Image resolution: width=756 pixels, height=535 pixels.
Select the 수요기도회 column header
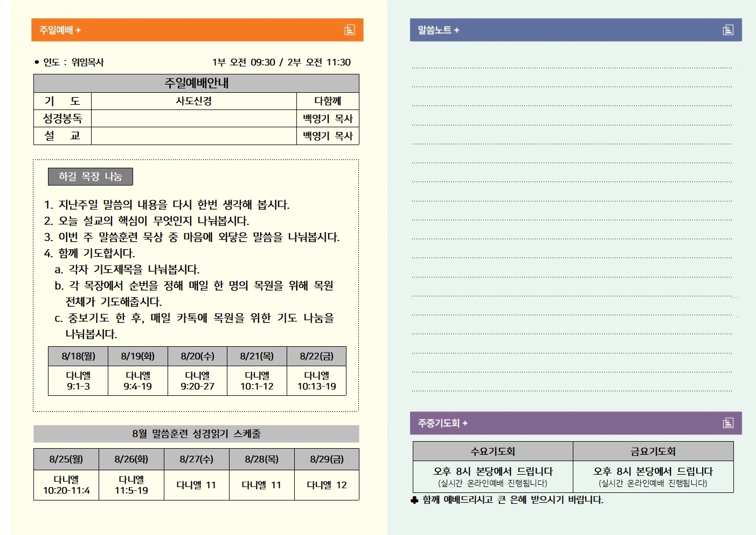click(x=493, y=451)
